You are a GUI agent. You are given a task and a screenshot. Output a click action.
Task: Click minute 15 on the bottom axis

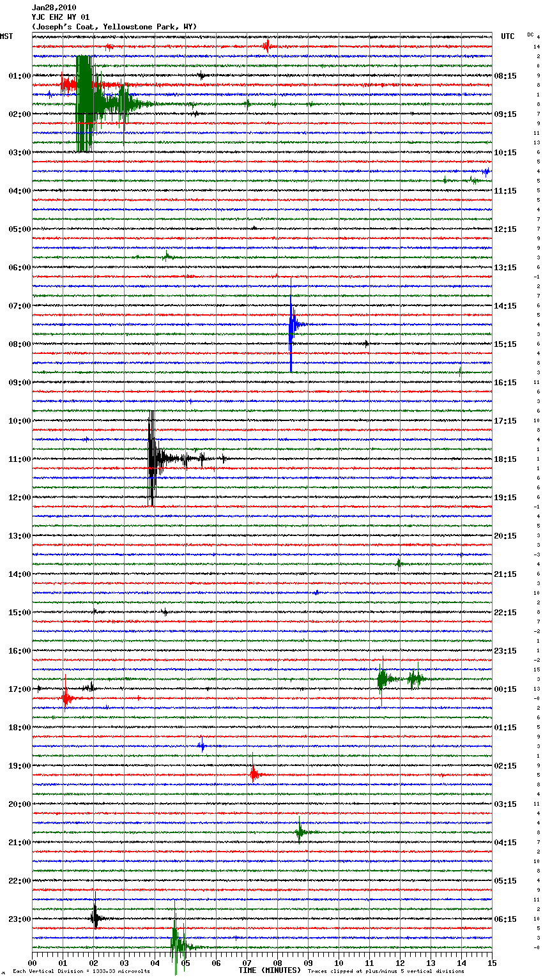point(492,963)
